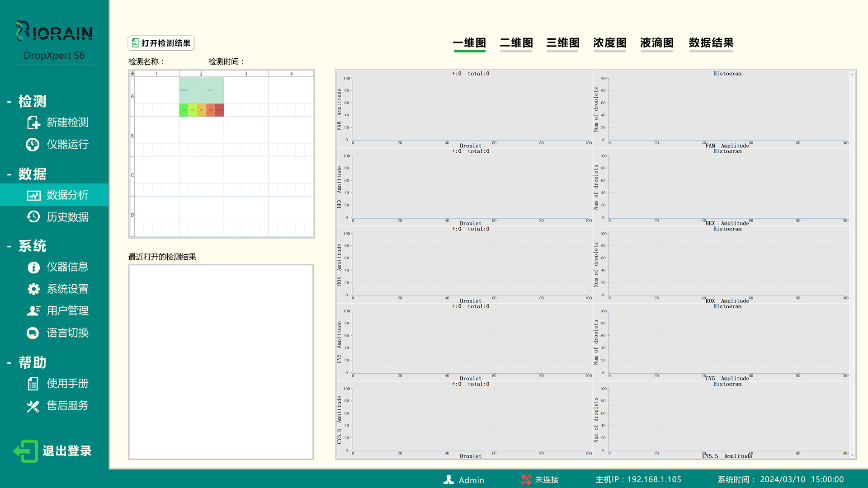Open 使用手册 via the manual icon

click(x=33, y=383)
